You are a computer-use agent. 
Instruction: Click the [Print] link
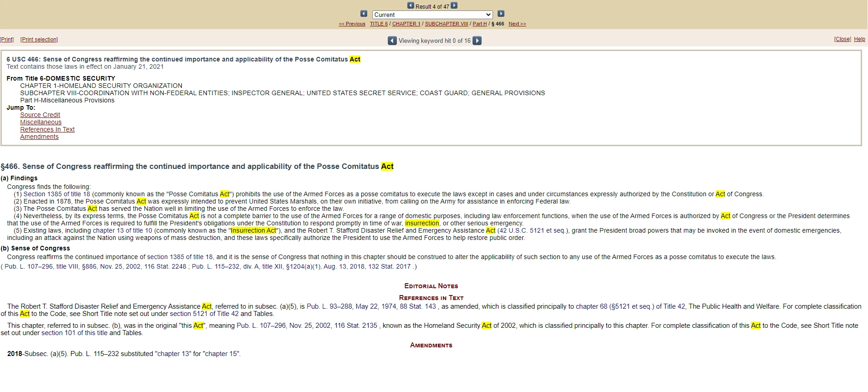[x=7, y=40]
